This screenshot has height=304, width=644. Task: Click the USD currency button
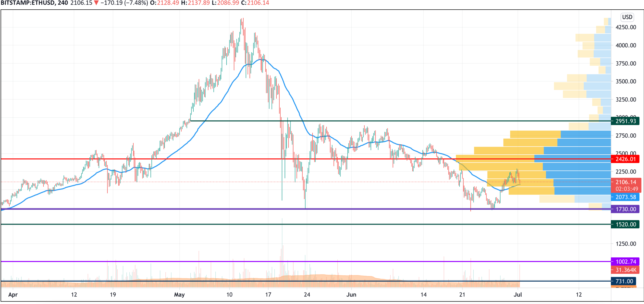pos(627,17)
